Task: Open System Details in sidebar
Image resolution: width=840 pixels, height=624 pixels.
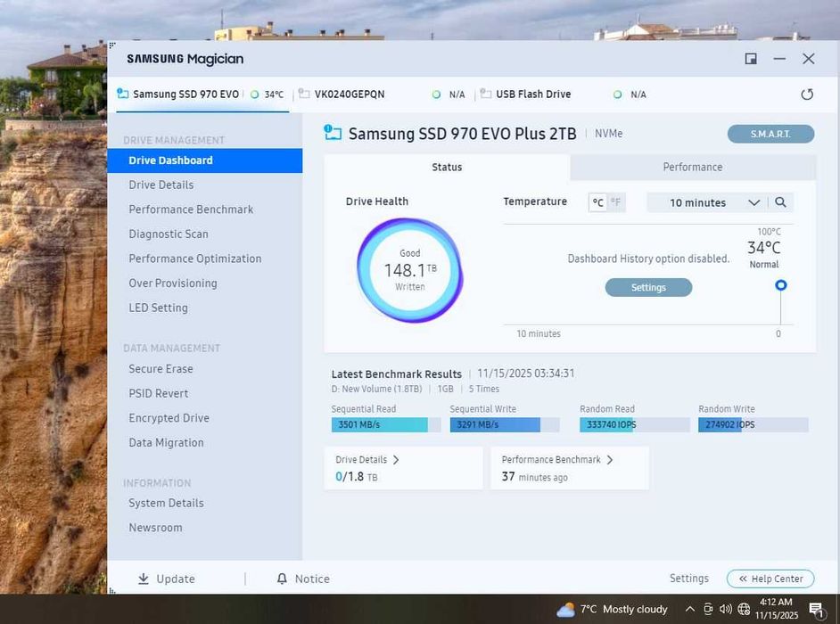Action: 204,503
